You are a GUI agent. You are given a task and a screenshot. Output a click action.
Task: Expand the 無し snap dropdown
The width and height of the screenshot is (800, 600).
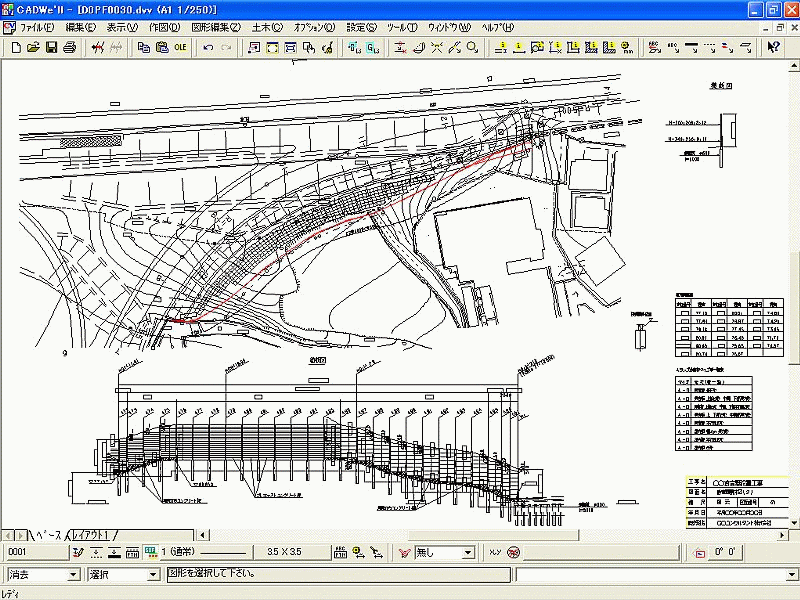point(467,552)
